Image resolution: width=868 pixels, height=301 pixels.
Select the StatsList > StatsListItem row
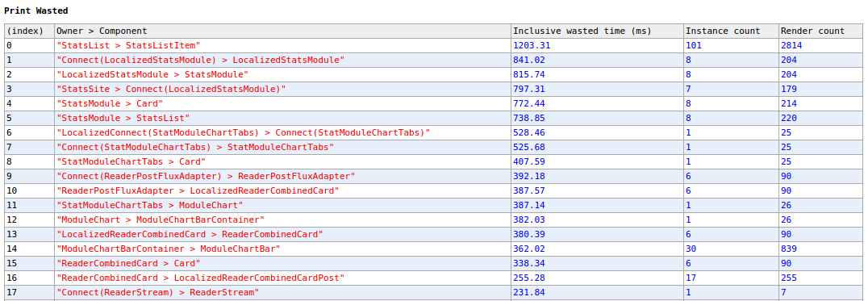434,46
